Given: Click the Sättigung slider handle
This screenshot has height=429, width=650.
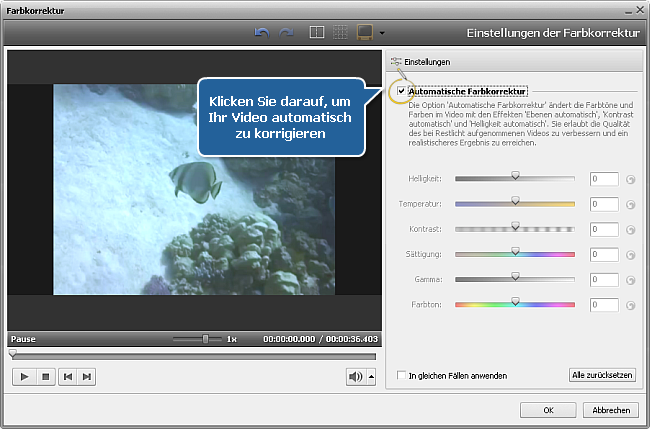Looking at the screenshot, I should [515, 251].
